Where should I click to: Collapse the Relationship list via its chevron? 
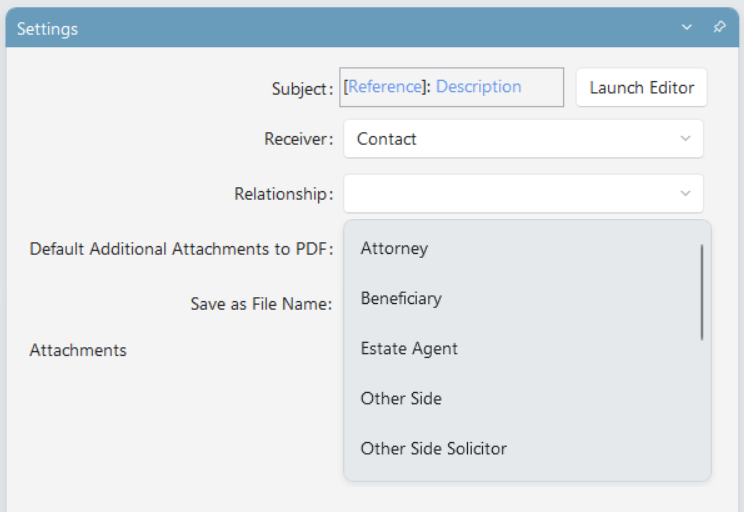coord(685,193)
